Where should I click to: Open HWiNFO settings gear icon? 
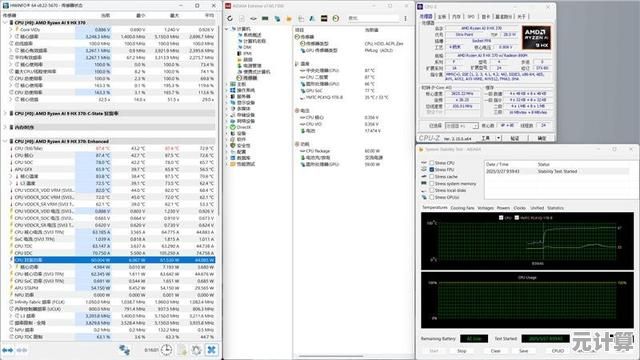pyautogui.click(x=196, y=350)
